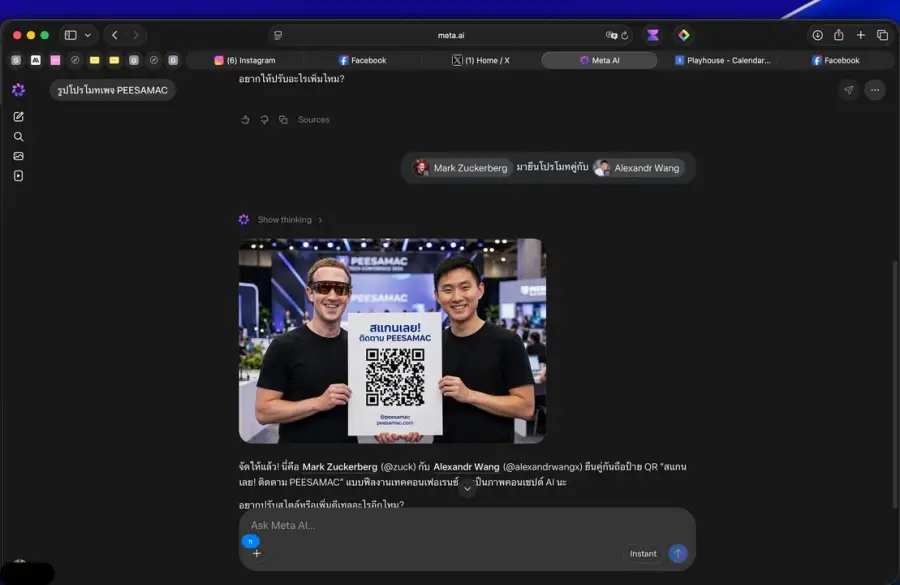900x585 pixels.
Task: Open the first yellow favorites bookmark
Action: coord(95,60)
